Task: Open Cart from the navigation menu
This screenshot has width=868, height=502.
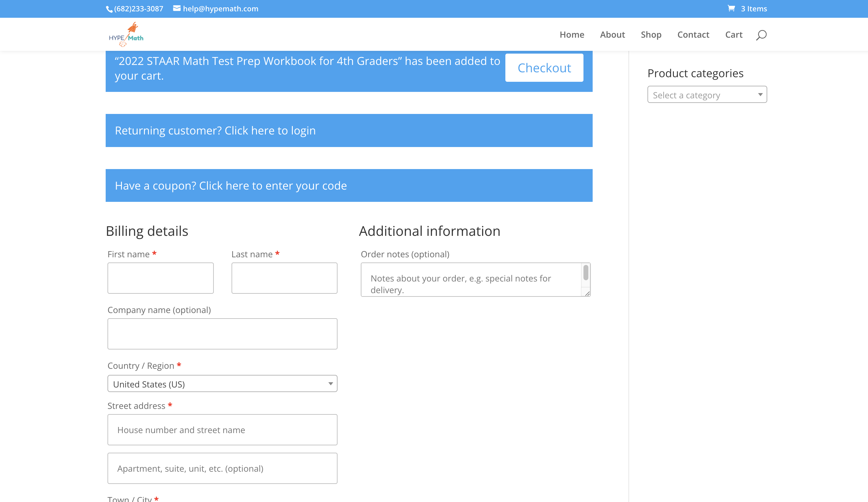Action: coord(734,35)
